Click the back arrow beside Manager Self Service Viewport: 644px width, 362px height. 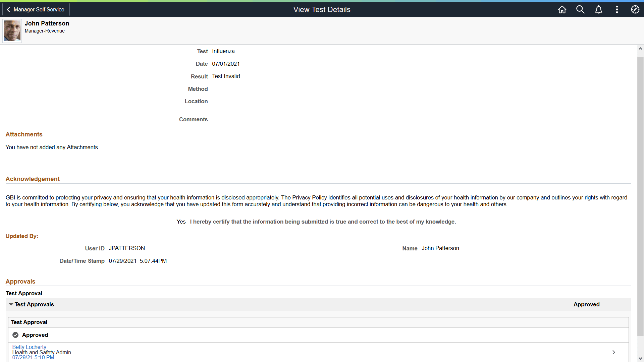[x=8, y=9]
